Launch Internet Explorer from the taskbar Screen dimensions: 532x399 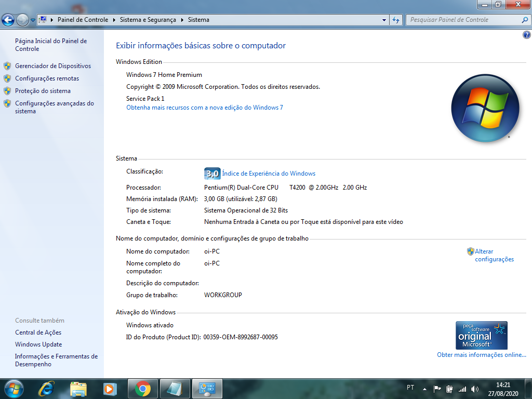[x=46, y=389]
